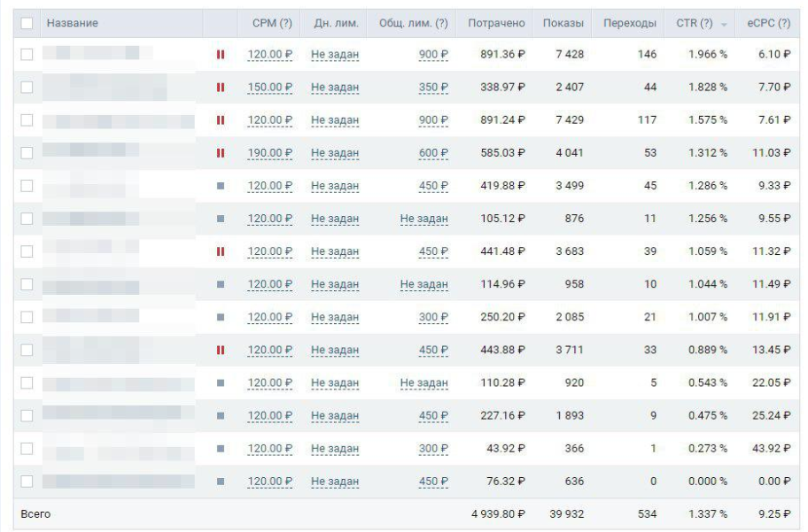Sort ads by Переходы column
Screen dimensions: 808x532
[x=630, y=23]
